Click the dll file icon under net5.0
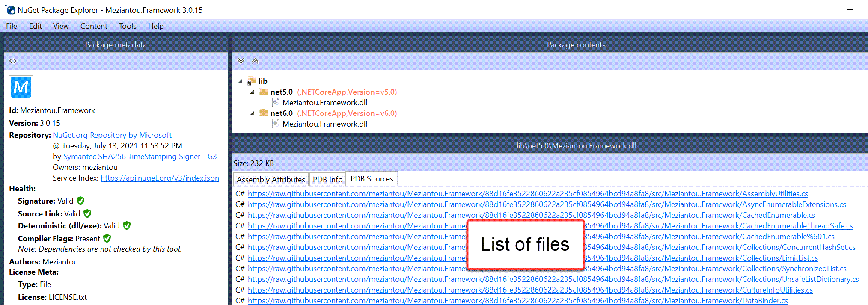This screenshot has width=868, height=305. point(276,102)
